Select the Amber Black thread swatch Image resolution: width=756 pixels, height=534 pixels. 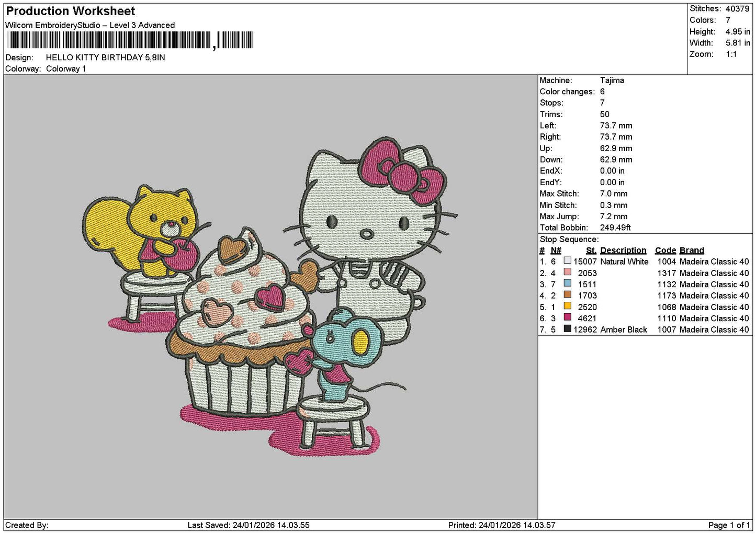(567, 328)
